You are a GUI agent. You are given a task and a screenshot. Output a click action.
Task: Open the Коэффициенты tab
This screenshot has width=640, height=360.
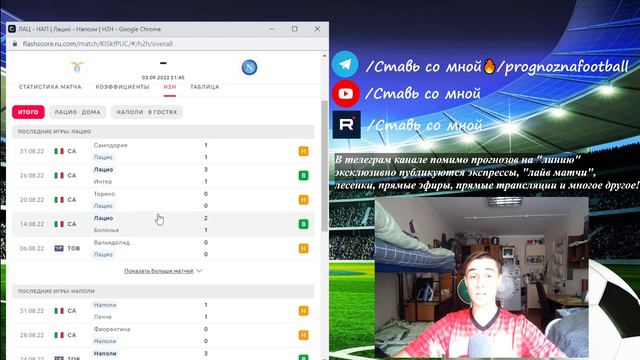point(122,87)
